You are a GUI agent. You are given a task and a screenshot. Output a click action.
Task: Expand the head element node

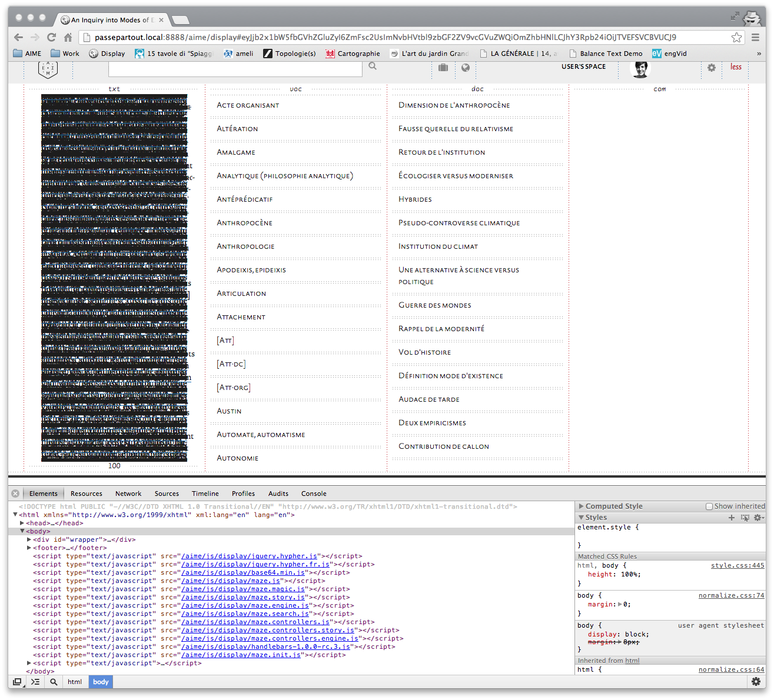22,523
